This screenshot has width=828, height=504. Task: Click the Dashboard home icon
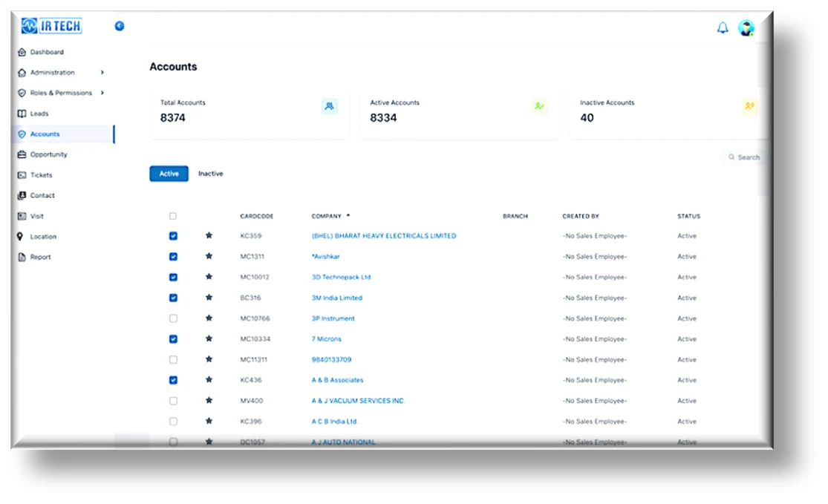22,52
